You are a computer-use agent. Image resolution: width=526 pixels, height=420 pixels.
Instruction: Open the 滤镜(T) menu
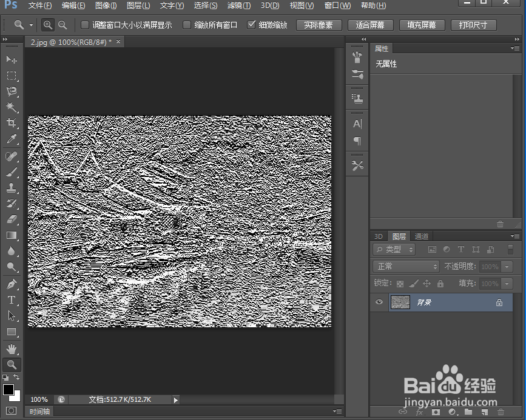point(239,5)
